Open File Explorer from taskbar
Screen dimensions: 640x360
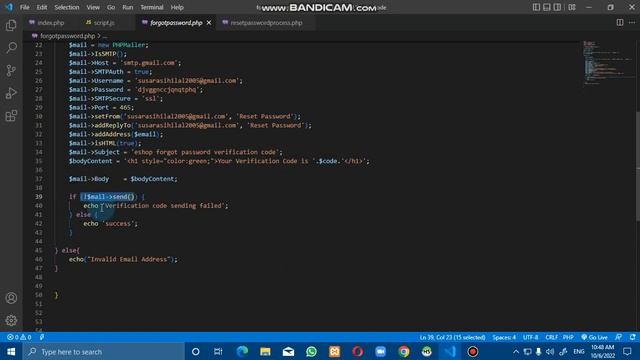coord(265,351)
